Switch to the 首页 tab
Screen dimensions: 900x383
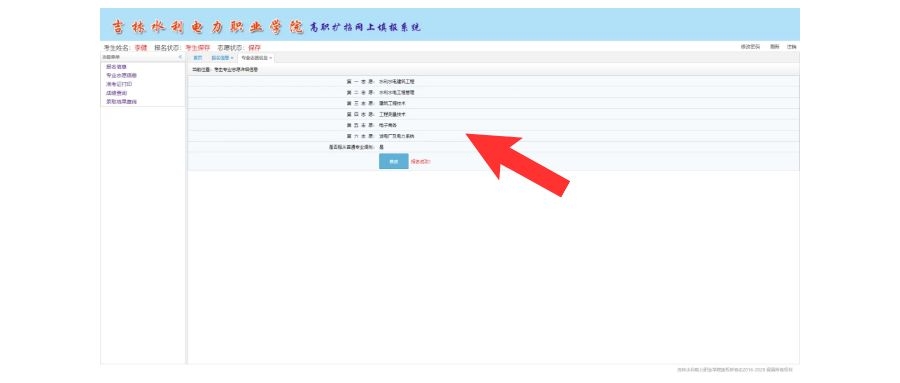click(197, 58)
